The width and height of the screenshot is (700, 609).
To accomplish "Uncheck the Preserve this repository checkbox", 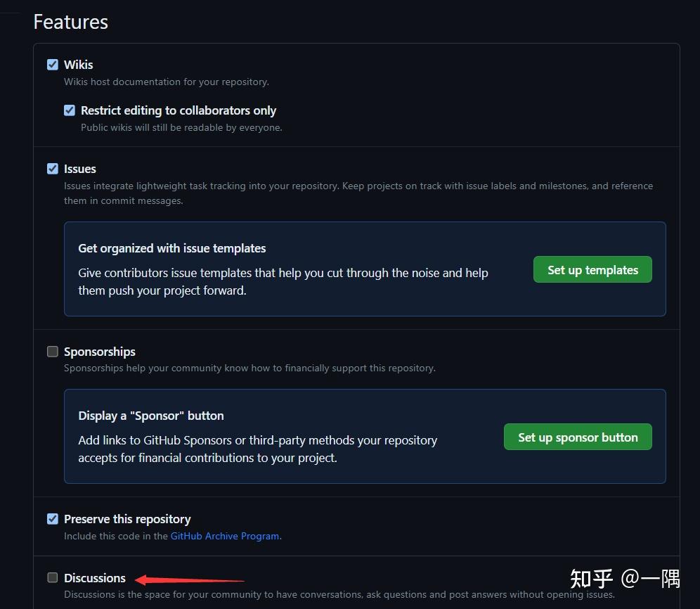I will click(53, 519).
